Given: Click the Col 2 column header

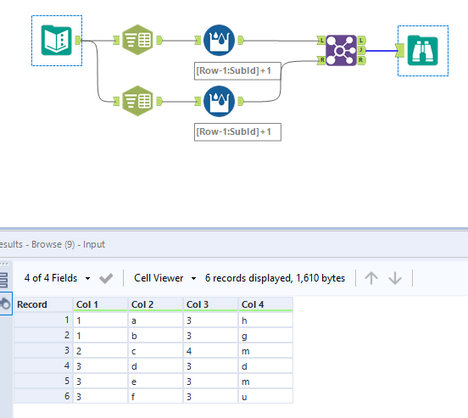Looking at the screenshot, I should click(x=155, y=304).
